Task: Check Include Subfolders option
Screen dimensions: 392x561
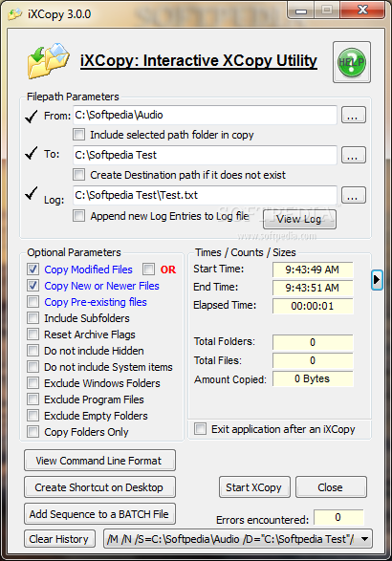Action: click(33, 318)
